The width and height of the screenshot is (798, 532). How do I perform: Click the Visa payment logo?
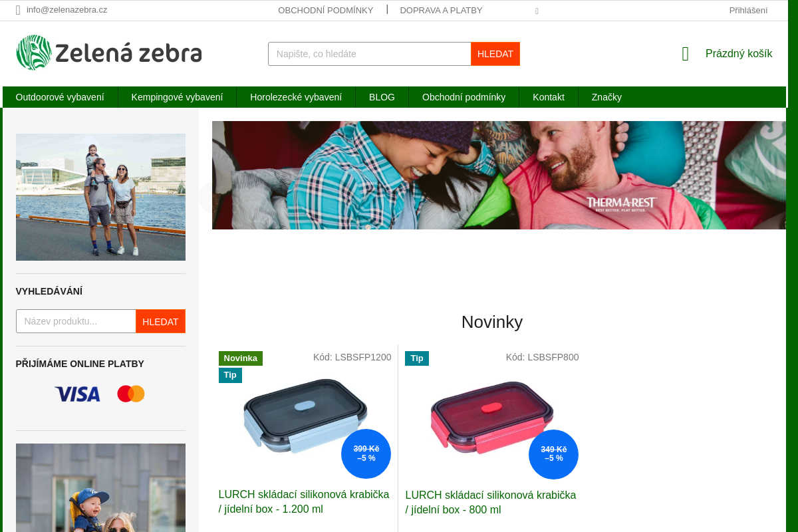(x=77, y=394)
